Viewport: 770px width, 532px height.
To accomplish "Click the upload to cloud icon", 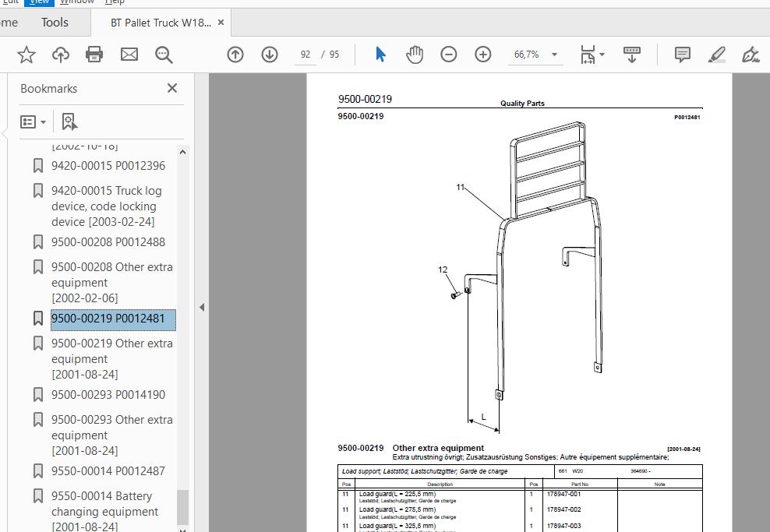I will (x=61, y=55).
